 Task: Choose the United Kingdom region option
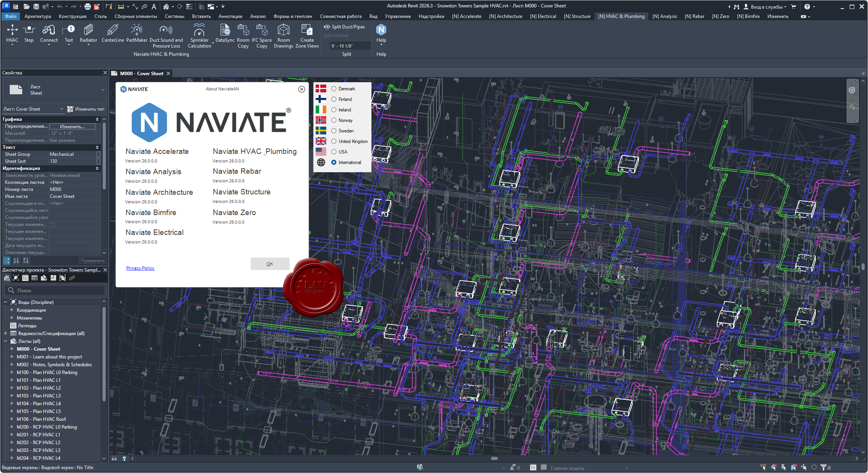coord(334,141)
